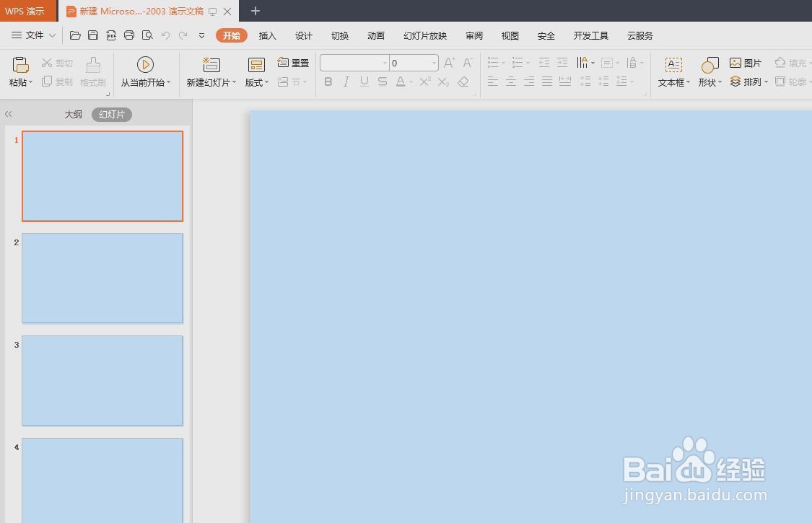
Task: Switch to the 设计 tab
Action: point(303,35)
